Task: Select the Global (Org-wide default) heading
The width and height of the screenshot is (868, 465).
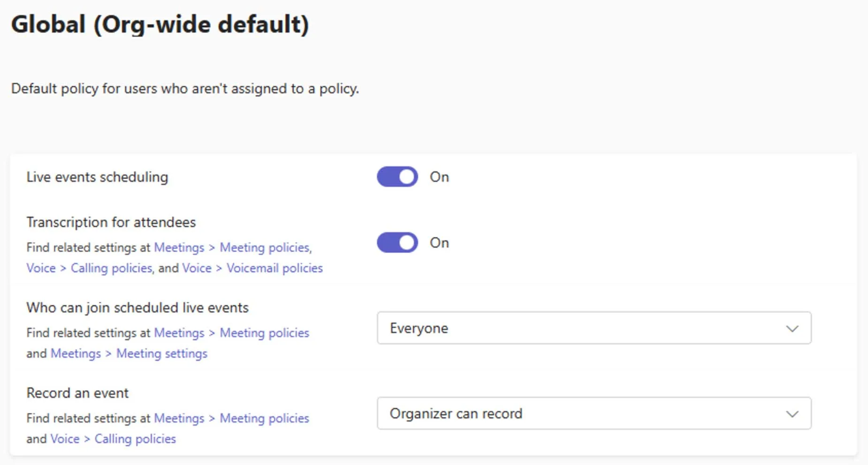Action: 160,24
